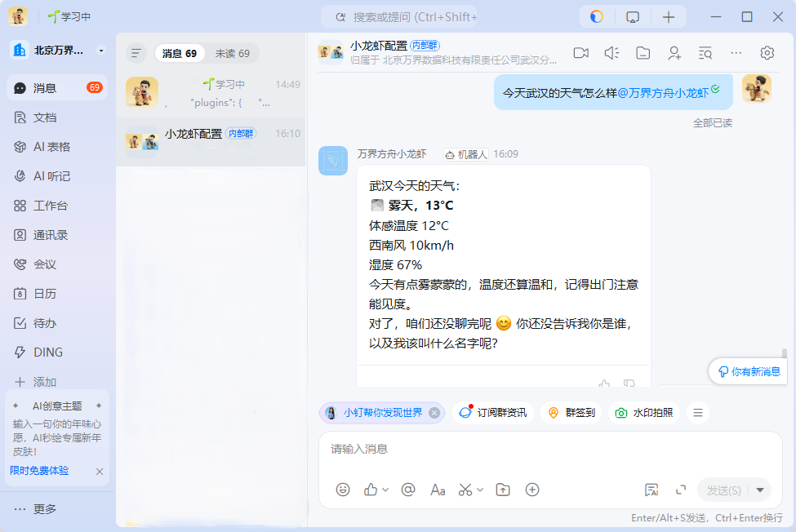Thumbs up the robot's weather message
This screenshot has width=796, height=532.
tap(604, 383)
